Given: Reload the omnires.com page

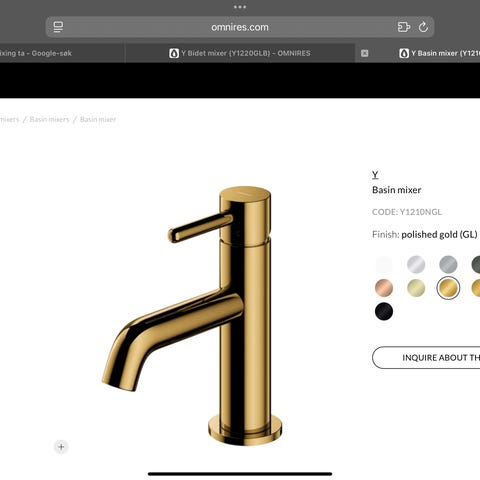Looking at the screenshot, I should (423, 27).
